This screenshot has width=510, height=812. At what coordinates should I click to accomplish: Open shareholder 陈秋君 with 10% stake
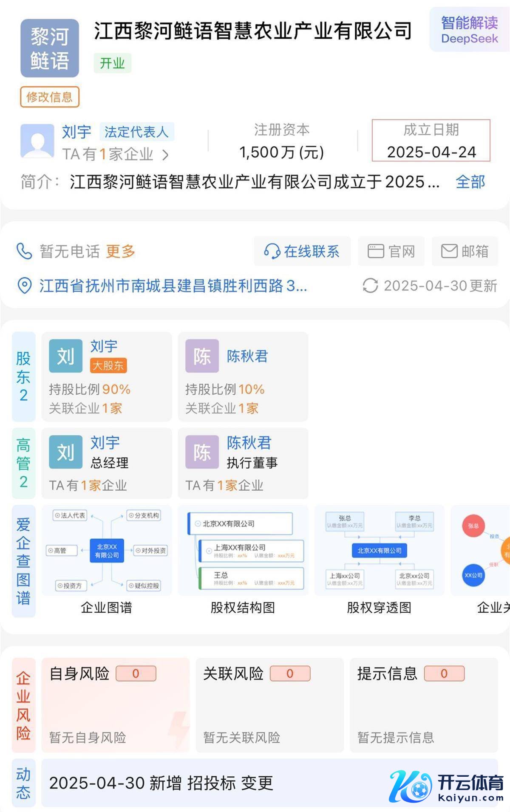(243, 376)
